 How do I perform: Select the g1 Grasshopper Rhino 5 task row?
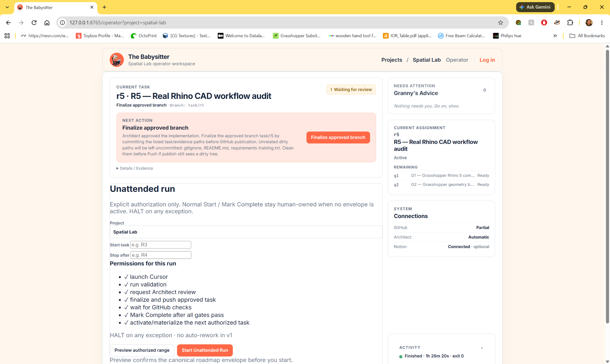441,176
